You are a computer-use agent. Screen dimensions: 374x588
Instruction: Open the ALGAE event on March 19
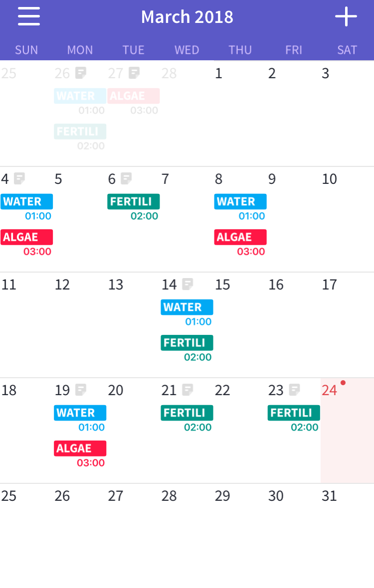click(x=80, y=448)
